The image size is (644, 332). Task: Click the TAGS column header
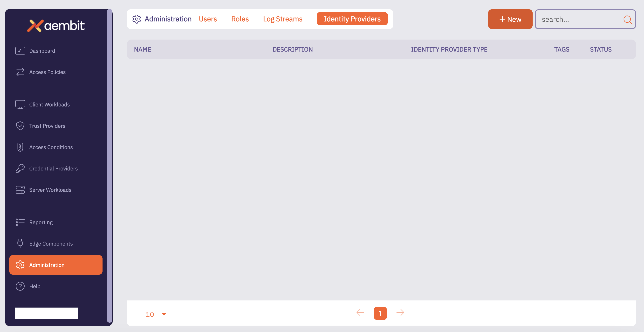pos(561,49)
